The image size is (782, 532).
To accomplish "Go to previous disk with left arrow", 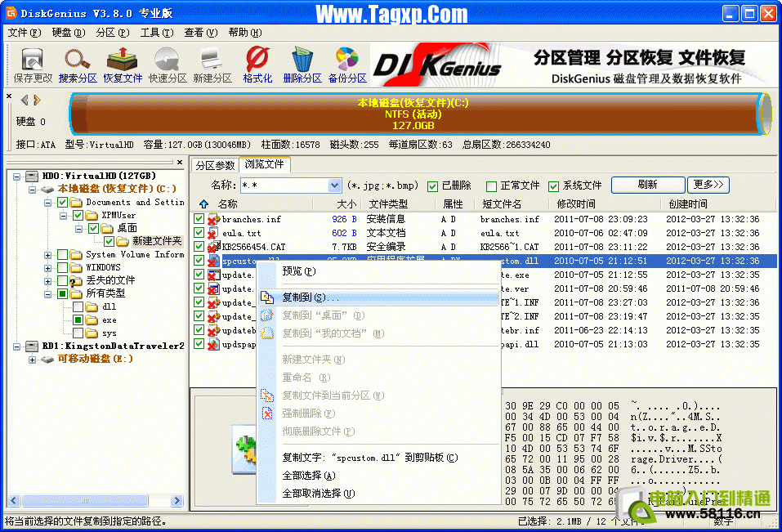I will click(25, 101).
